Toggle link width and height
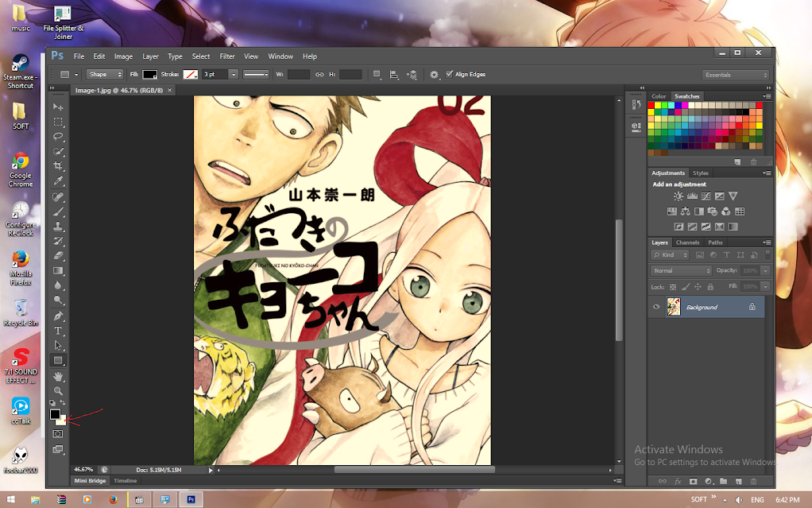The image size is (812, 508). [x=319, y=75]
